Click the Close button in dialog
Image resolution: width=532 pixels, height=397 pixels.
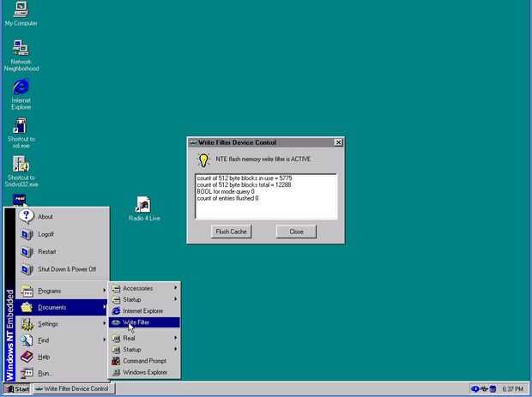click(x=296, y=232)
